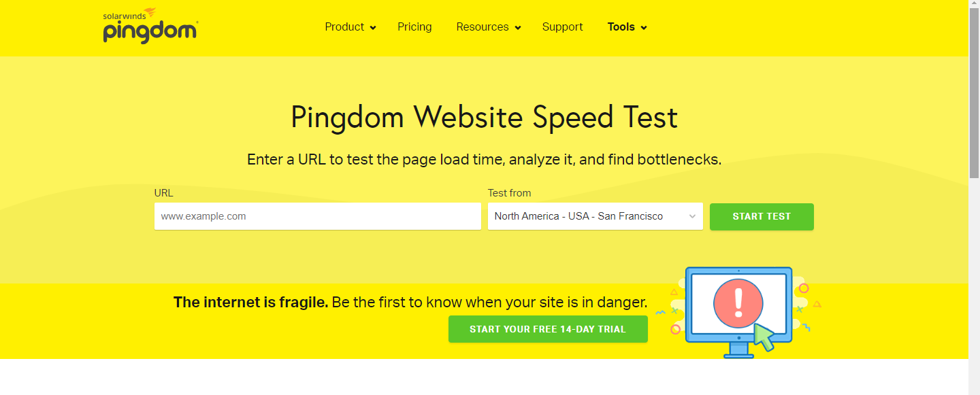The width and height of the screenshot is (980, 395).
Task: Click START YOUR FREE 14-DAY TRIAL button
Action: [x=548, y=329]
